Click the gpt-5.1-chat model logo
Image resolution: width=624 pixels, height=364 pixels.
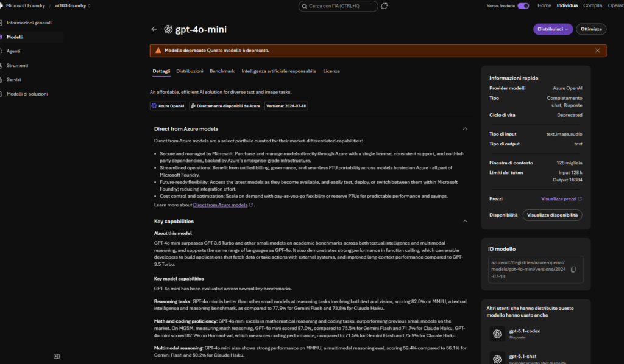497,359
